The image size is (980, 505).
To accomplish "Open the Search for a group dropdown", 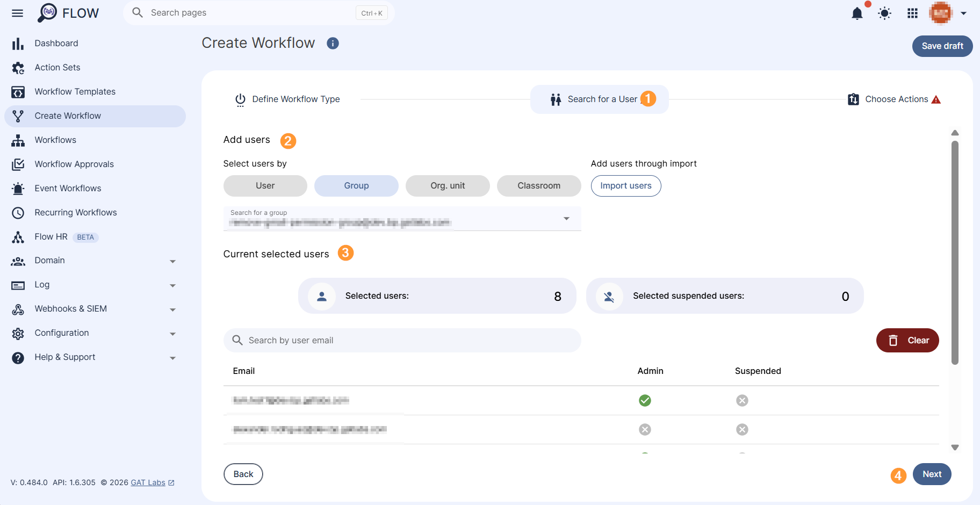I will [x=402, y=219].
